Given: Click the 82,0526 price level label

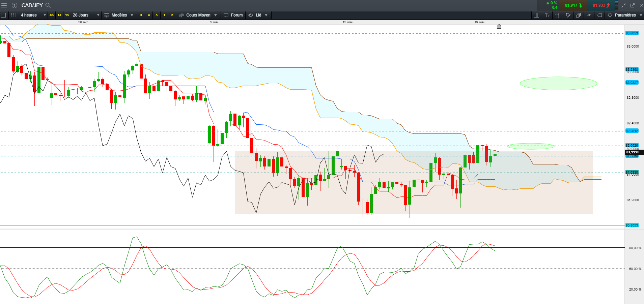Looking at the screenshot, I should [632, 145].
